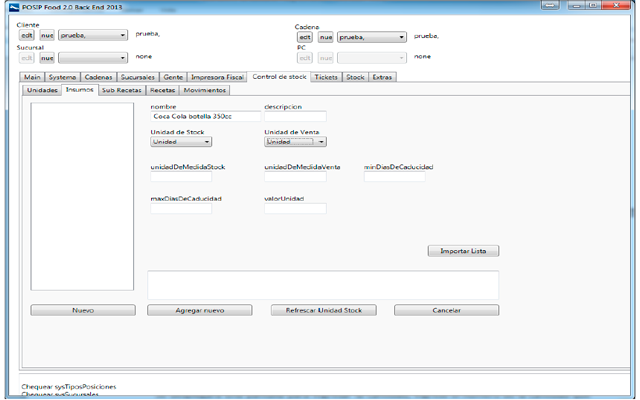Select the Impresora Fiscal tab

pyautogui.click(x=217, y=77)
